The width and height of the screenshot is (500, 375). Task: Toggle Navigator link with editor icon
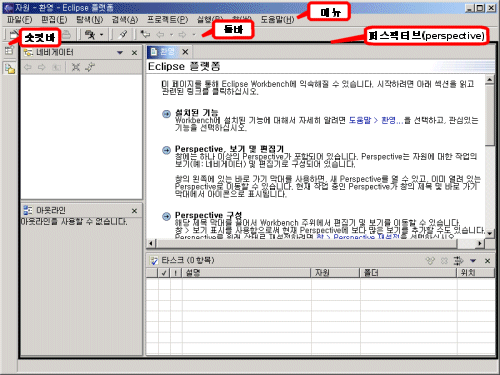(90, 67)
